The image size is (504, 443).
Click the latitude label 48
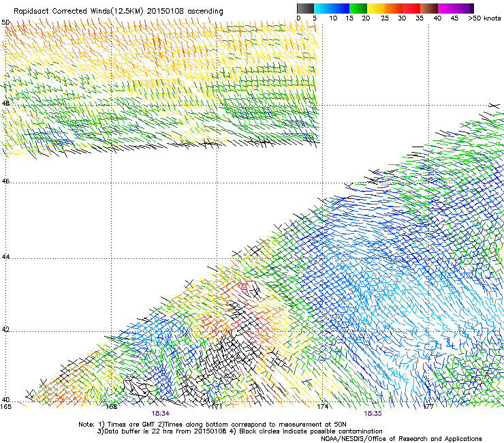pos(5,104)
